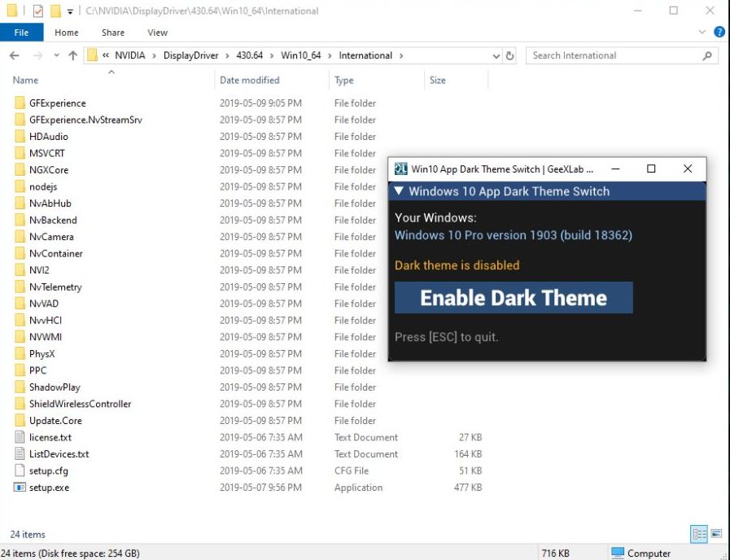This screenshot has width=730, height=560.
Task: Expand the chevron after International breadcrumb
Action: (401, 56)
